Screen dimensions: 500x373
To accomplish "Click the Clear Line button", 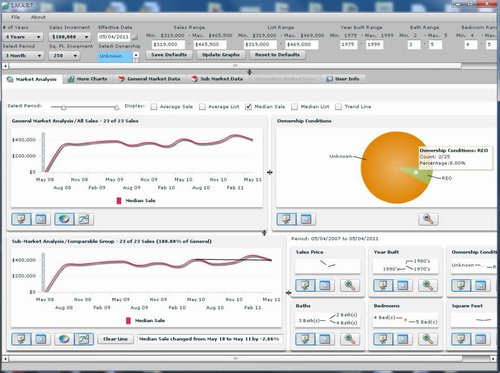I will coord(115,339).
